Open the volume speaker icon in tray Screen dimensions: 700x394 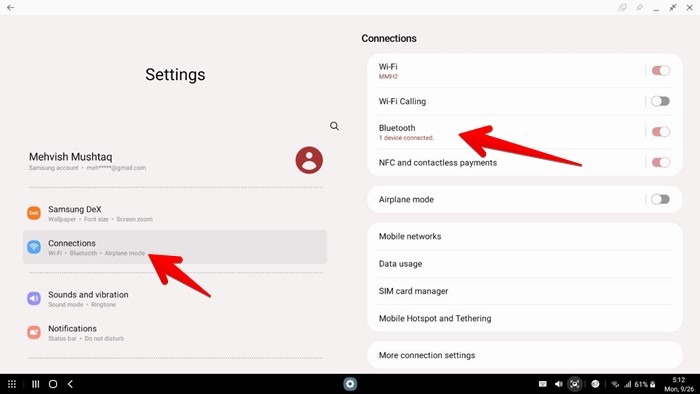pyautogui.click(x=558, y=384)
